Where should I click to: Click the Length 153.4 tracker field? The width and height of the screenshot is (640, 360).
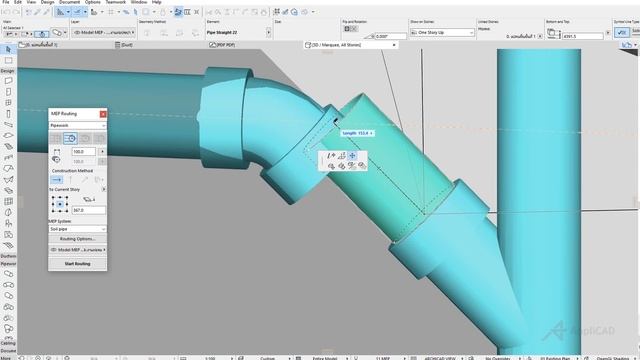tap(357, 133)
